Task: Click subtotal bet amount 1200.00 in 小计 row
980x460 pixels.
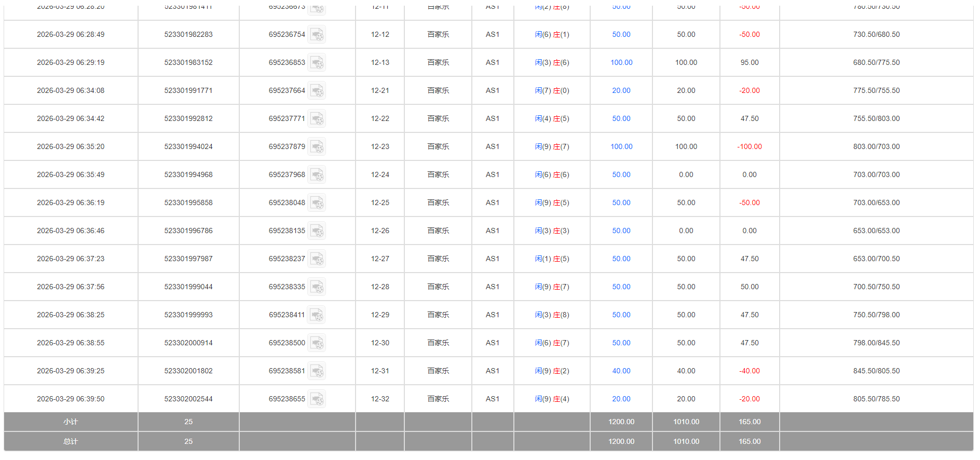Action: (x=621, y=422)
